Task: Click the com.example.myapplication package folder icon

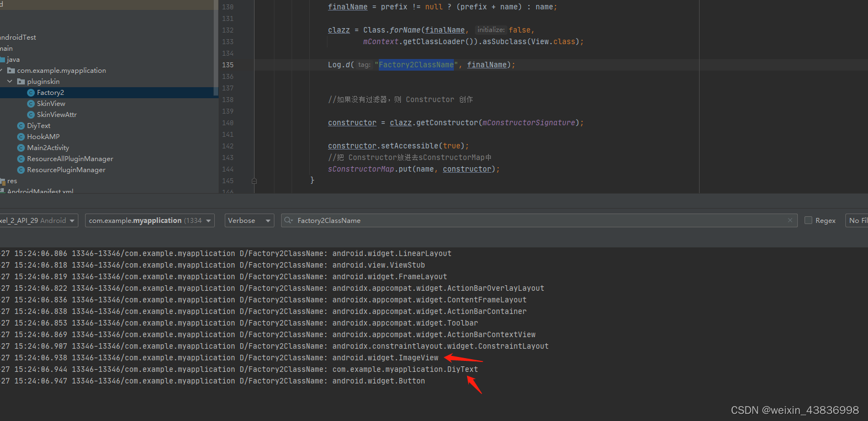Action: point(11,71)
